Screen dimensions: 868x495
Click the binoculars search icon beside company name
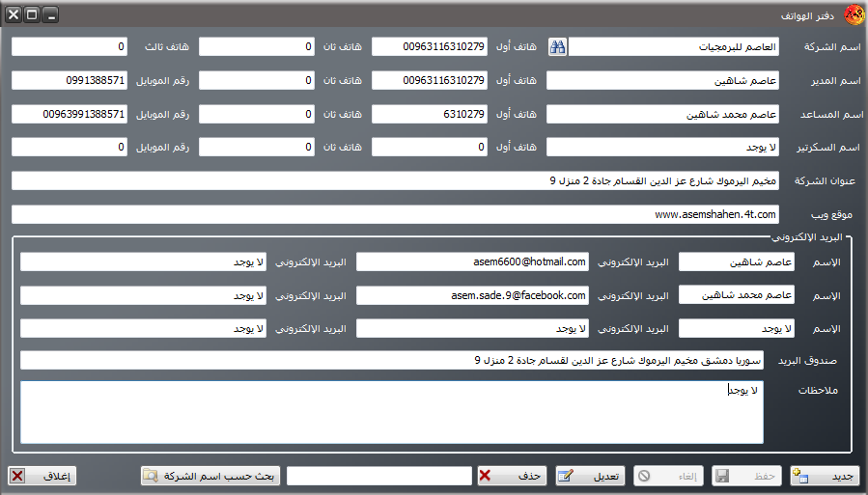click(x=558, y=47)
